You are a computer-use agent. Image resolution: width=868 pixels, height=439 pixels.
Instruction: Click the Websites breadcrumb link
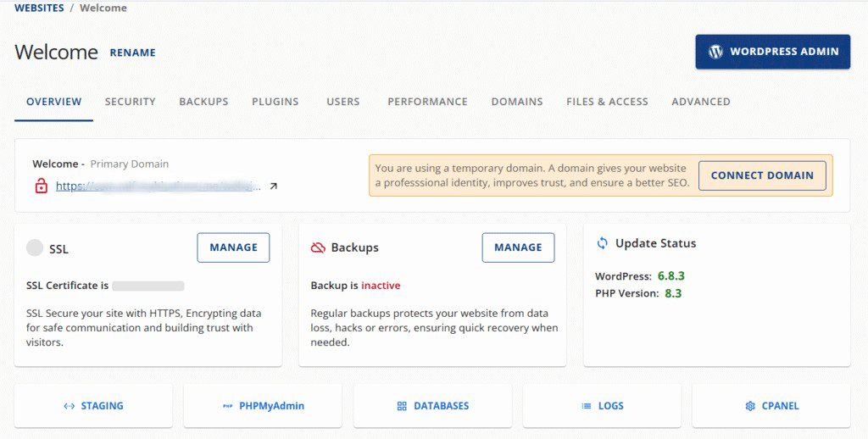pyautogui.click(x=39, y=8)
